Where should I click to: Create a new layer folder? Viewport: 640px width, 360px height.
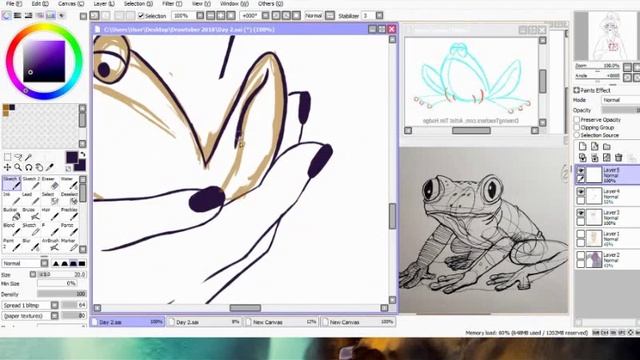607,147
